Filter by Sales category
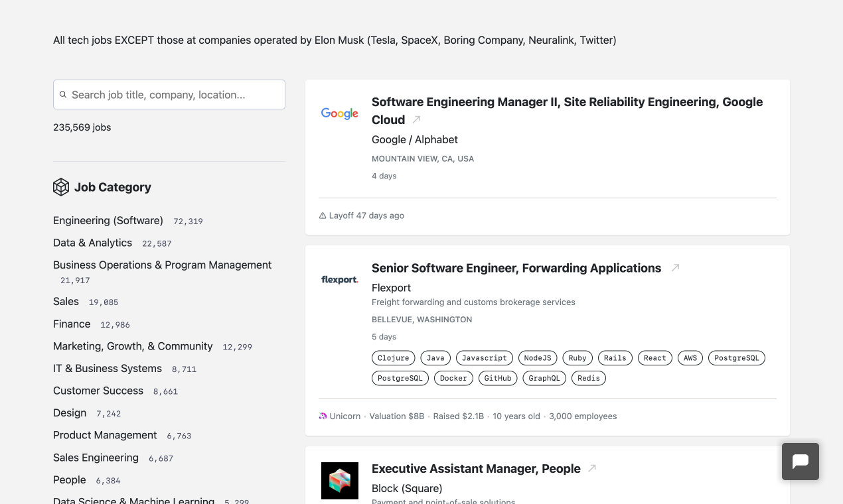The height and width of the screenshot is (504, 843). point(66,301)
